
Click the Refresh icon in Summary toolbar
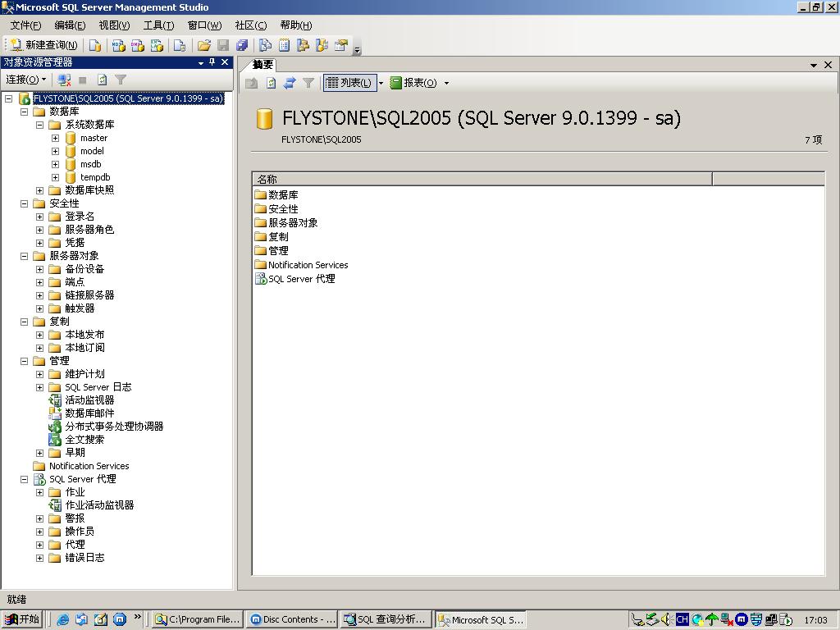[x=271, y=83]
